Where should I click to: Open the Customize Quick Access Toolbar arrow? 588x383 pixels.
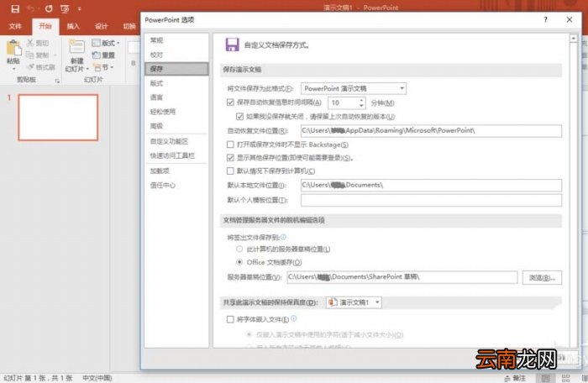80,8
